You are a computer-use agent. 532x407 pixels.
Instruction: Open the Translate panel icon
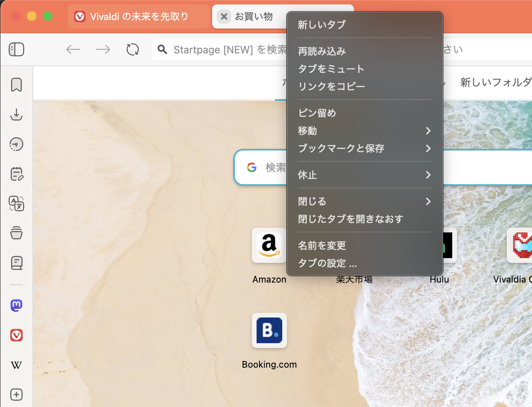(x=16, y=204)
